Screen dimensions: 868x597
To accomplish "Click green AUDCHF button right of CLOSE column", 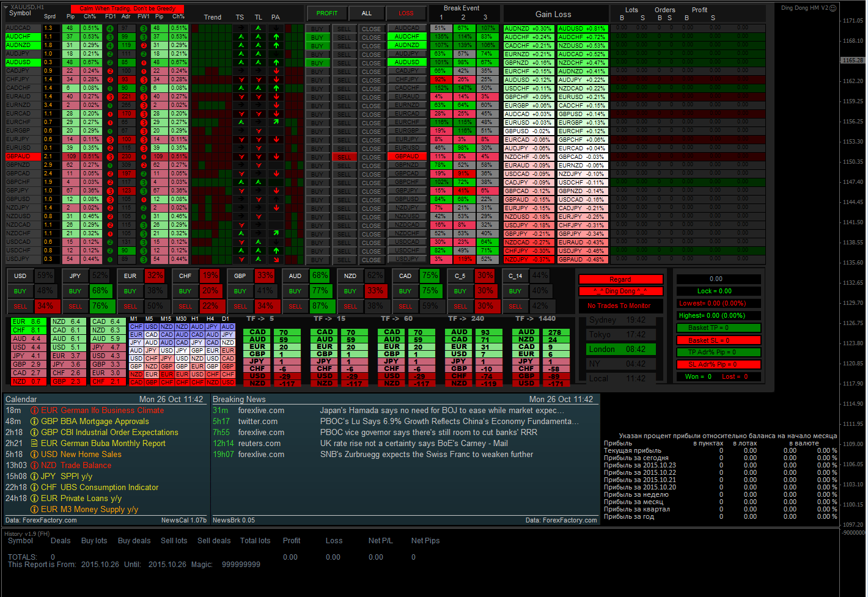I will [407, 37].
